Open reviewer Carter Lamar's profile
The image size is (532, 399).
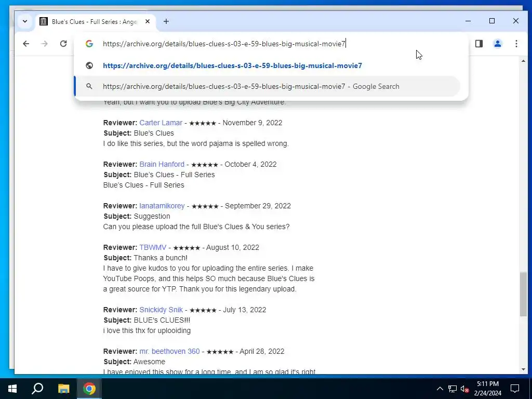tap(161, 123)
